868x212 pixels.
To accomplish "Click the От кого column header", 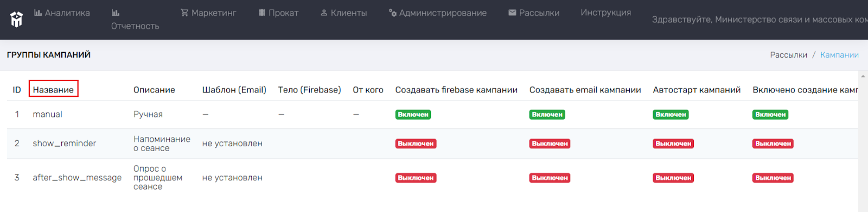I will pyautogui.click(x=368, y=90).
